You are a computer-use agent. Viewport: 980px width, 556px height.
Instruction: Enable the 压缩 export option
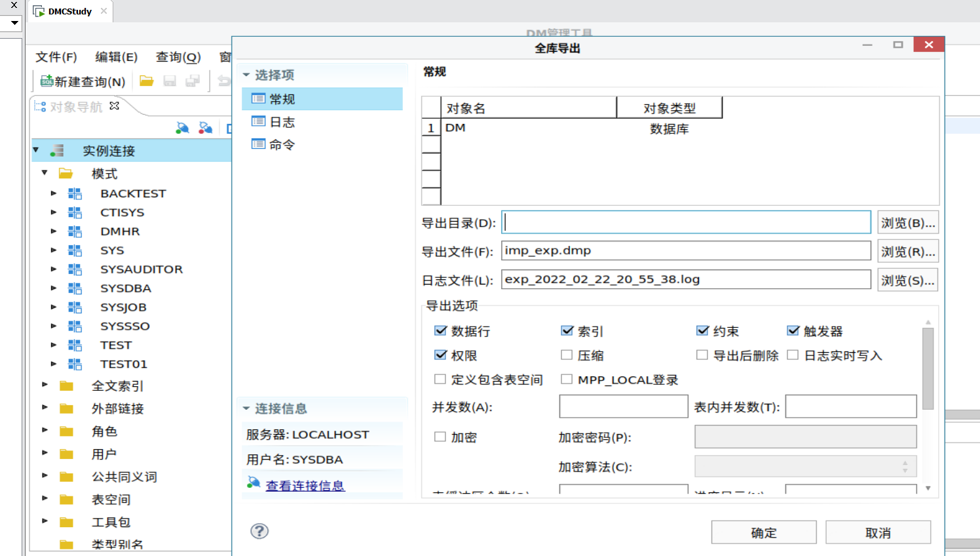click(x=566, y=355)
